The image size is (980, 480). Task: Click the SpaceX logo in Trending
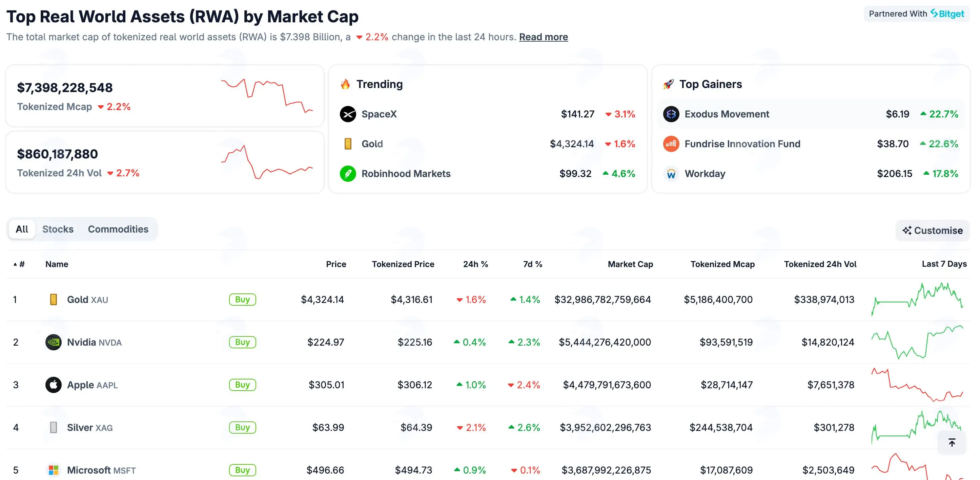click(348, 114)
